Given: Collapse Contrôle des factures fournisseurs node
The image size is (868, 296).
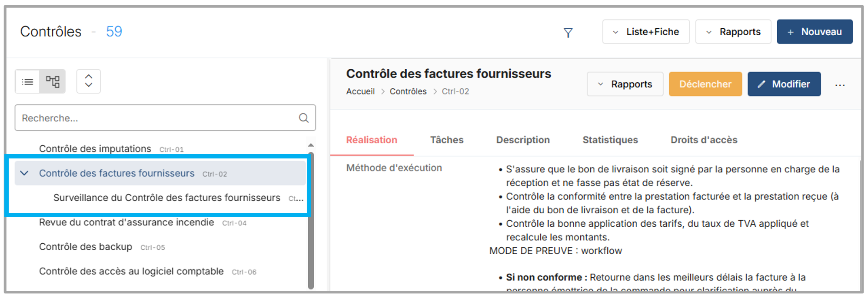Looking at the screenshot, I should [24, 173].
